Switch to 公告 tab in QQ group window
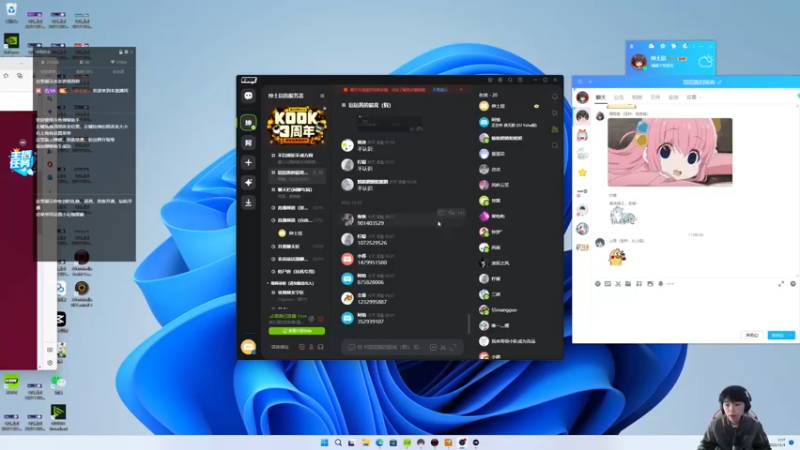 pos(619,97)
